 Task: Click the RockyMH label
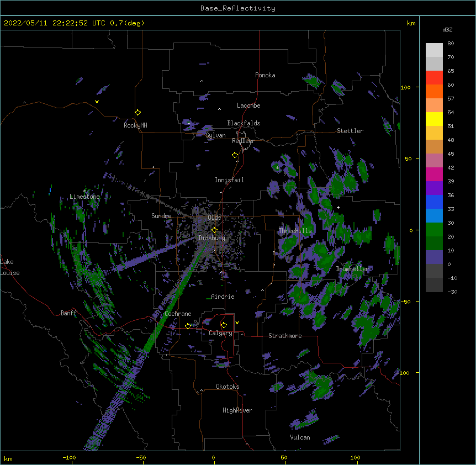coord(135,125)
